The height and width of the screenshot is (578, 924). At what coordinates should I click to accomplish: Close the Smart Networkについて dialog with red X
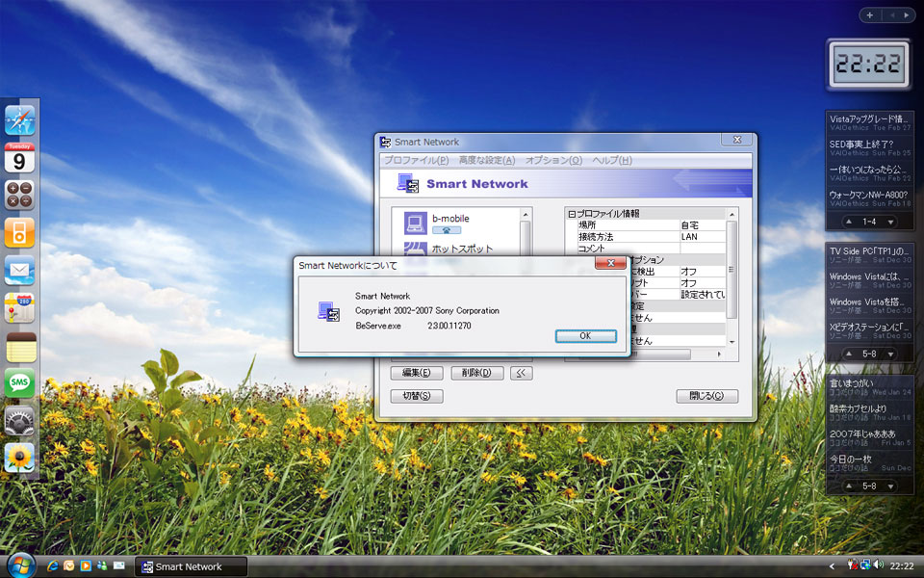(610, 263)
